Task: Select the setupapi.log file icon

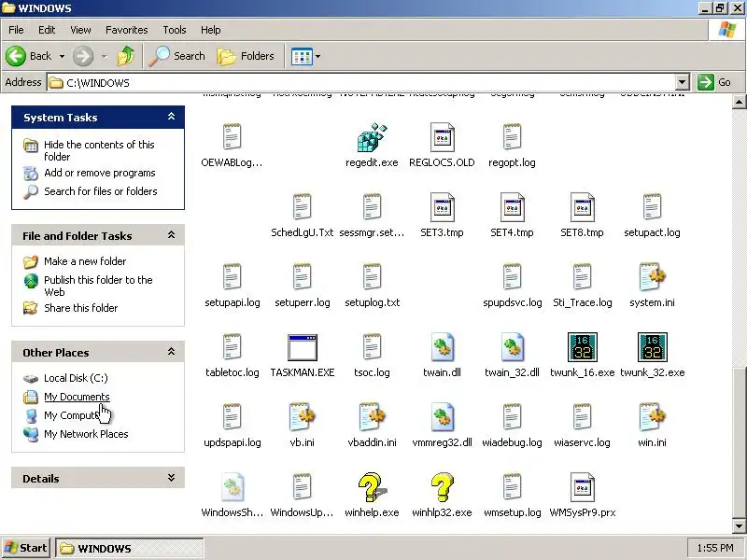Action: pyautogui.click(x=232, y=277)
